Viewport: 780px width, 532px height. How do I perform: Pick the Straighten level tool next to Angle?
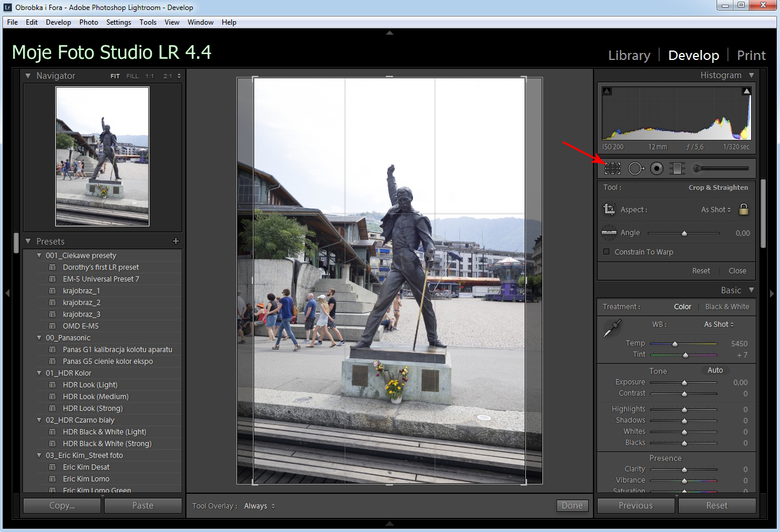(x=609, y=233)
